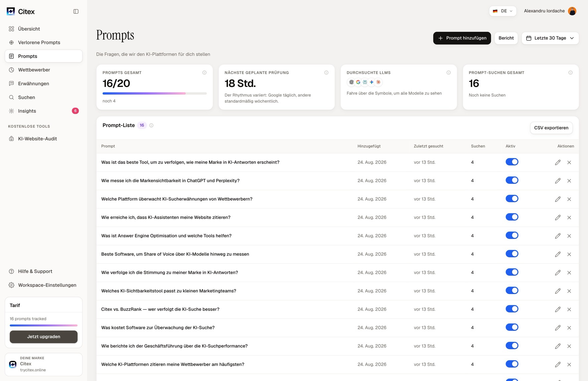Viewport: 588px width, 381px height.
Task: Click Prompt hinzufügen button
Action: (462, 38)
